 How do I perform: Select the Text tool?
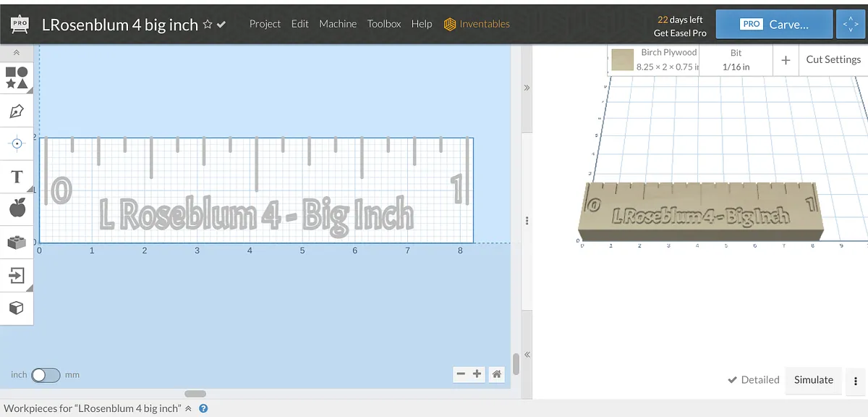[17, 177]
